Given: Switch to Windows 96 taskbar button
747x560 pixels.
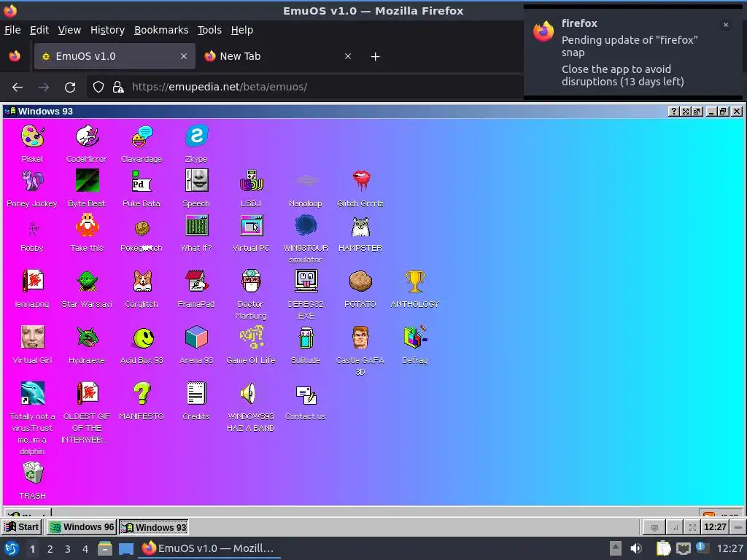Looking at the screenshot, I should tap(82, 527).
